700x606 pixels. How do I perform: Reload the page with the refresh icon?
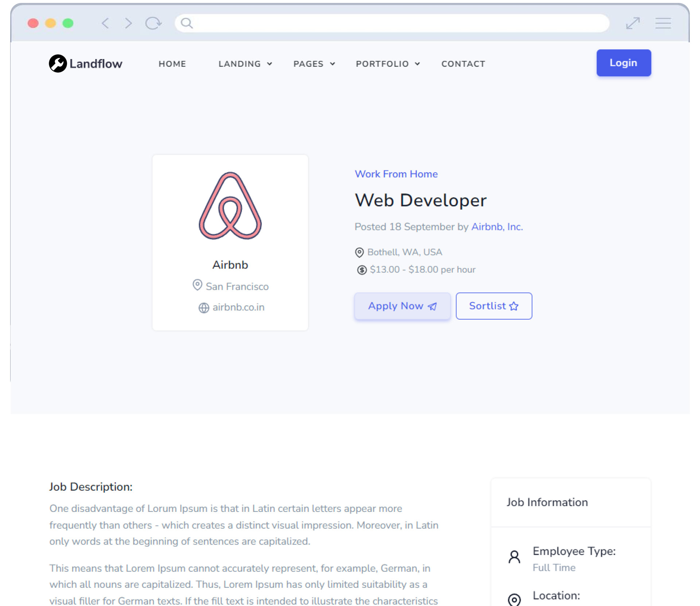tap(153, 23)
